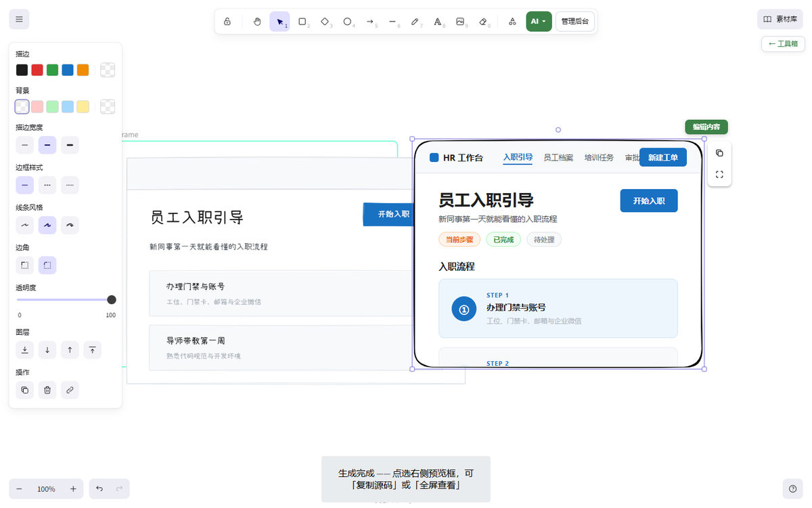The width and height of the screenshot is (812, 508).
Task: Pick orange stroke color
Action: (x=83, y=70)
